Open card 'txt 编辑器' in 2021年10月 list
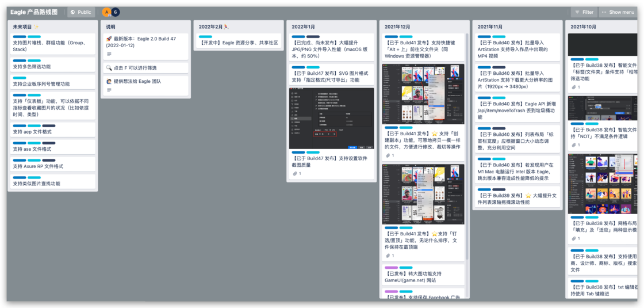This screenshot has height=308, width=644. pyautogui.click(x=603, y=288)
